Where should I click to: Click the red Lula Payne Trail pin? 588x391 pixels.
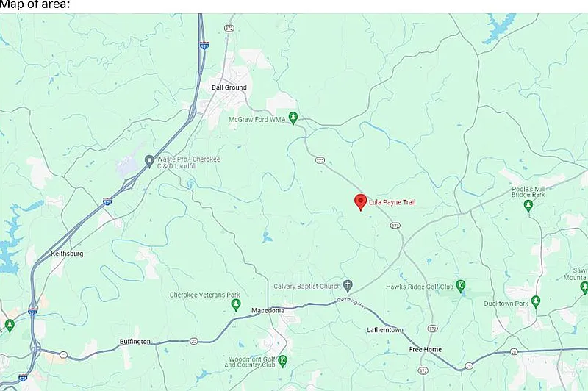(x=360, y=202)
